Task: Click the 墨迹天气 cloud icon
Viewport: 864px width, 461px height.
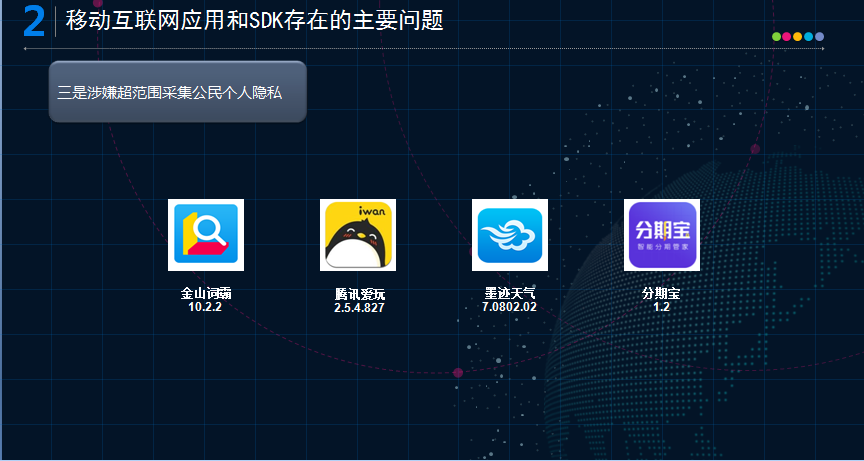Action: click(510, 235)
